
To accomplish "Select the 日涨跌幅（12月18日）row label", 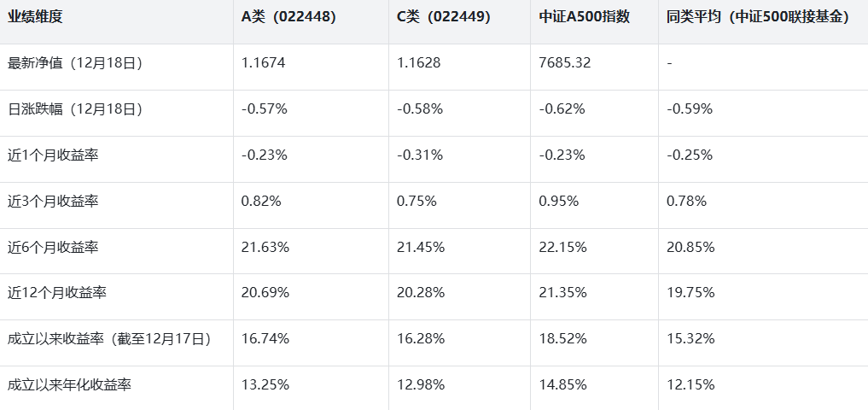I will [x=75, y=109].
